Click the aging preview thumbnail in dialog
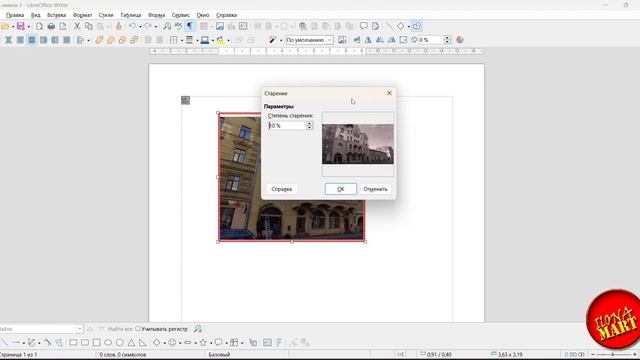This screenshot has width=640, height=360. 358,144
